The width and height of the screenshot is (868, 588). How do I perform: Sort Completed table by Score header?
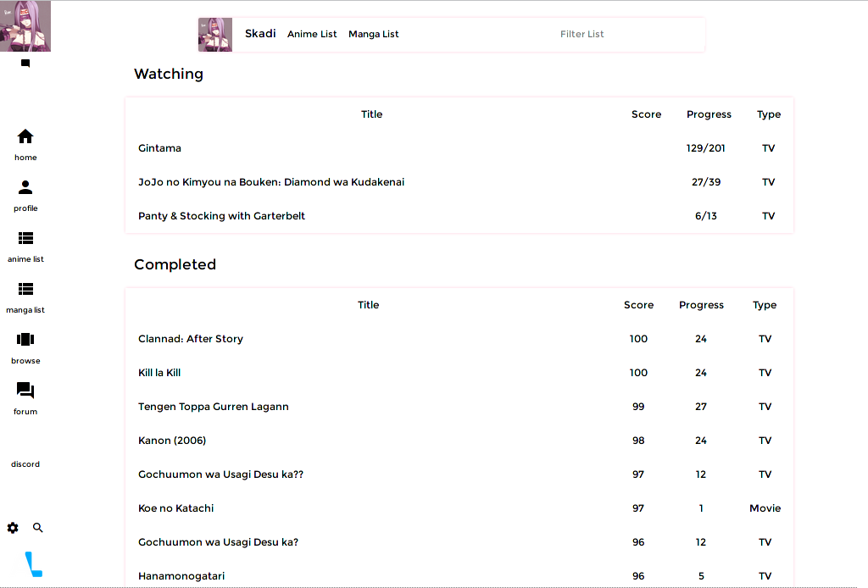[x=638, y=305]
